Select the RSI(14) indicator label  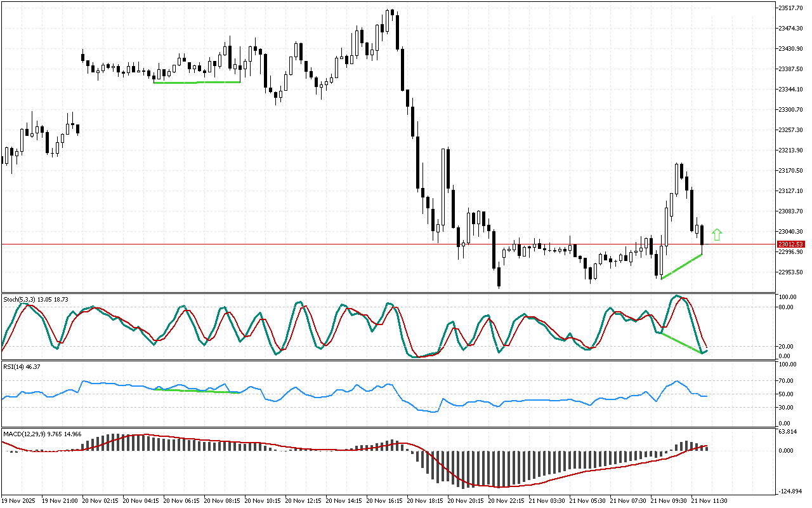[x=22, y=367]
